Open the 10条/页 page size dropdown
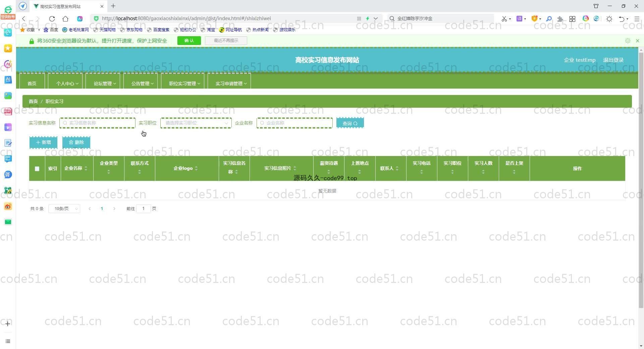The height and width of the screenshot is (349, 644). point(64,208)
